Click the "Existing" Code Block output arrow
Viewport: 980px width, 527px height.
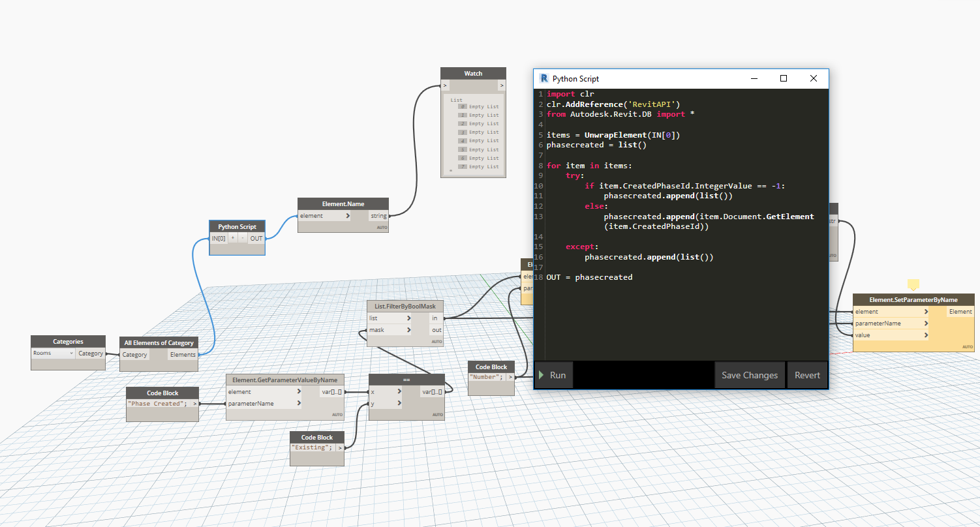tap(341, 447)
